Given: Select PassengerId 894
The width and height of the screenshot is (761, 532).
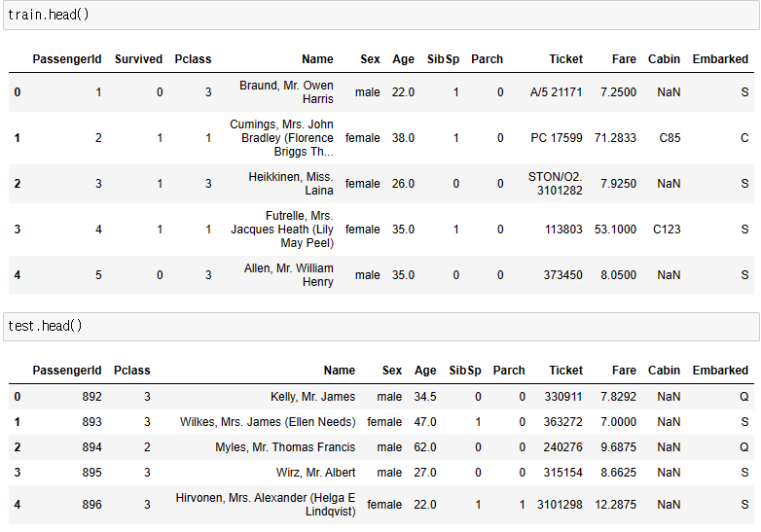Looking at the screenshot, I should pos(91,447).
